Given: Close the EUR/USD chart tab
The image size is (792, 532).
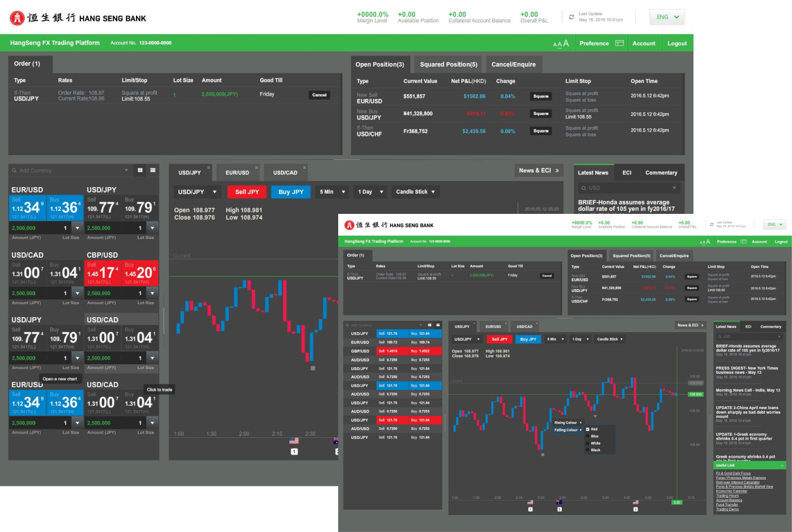Looking at the screenshot, I should pyautogui.click(x=256, y=167).
